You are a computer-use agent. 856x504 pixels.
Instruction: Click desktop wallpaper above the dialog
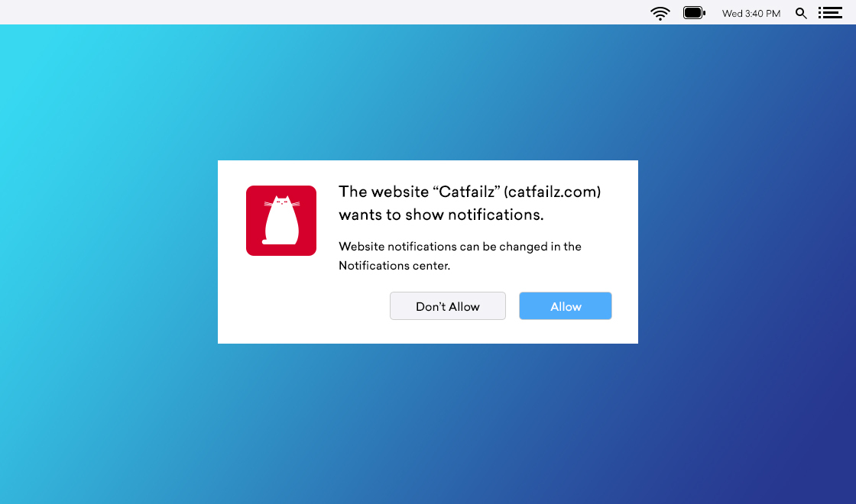coord(428,92)
